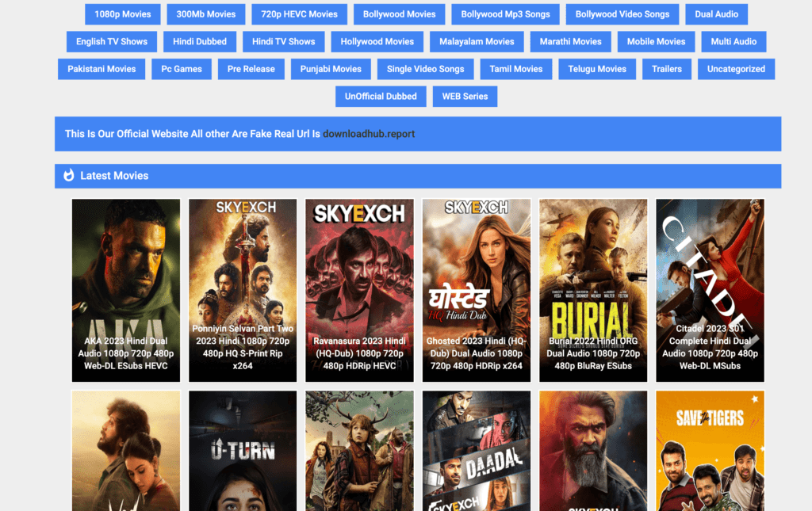
Task: Open the Ghosted 2023 Hindi poster
Action: pyautogui.click(x=477, y=290)
